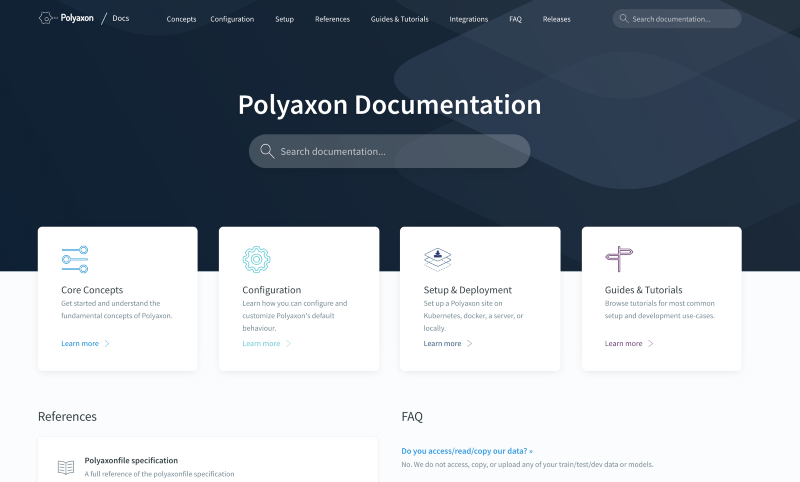Open the Setup & Deployment card title
The height and width of the screenshot is (482, 800).
(x=467, y=290)
